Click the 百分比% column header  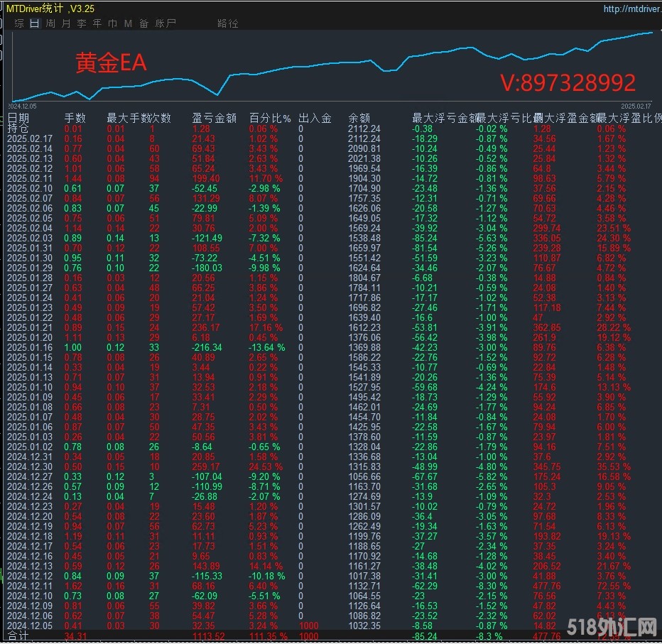click(270, 118)
